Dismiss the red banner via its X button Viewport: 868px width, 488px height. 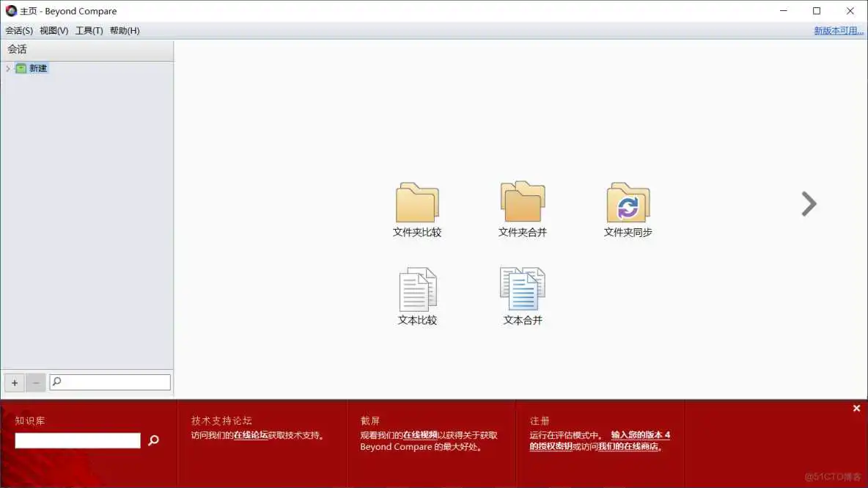tap(856, 408)
